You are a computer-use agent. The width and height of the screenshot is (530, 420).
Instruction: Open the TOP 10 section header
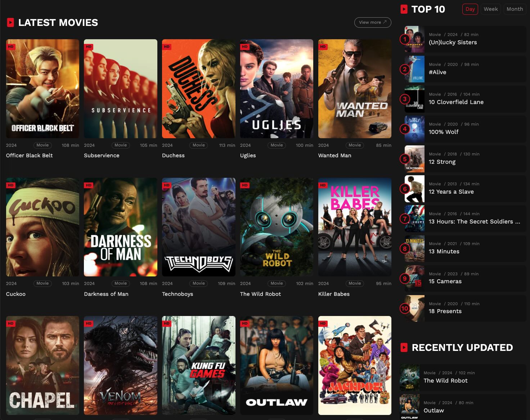click(428, 9)
